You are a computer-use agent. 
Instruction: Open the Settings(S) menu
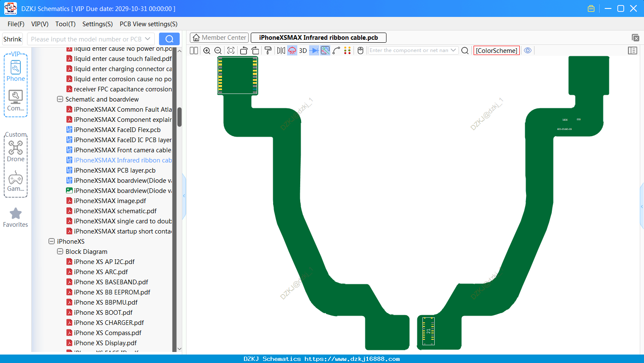[98, 24]
